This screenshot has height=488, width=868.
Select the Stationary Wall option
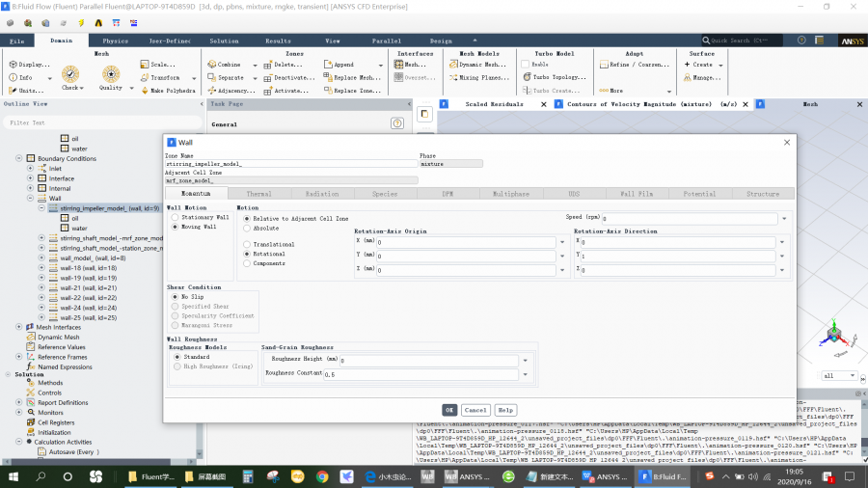click(174, 218)
